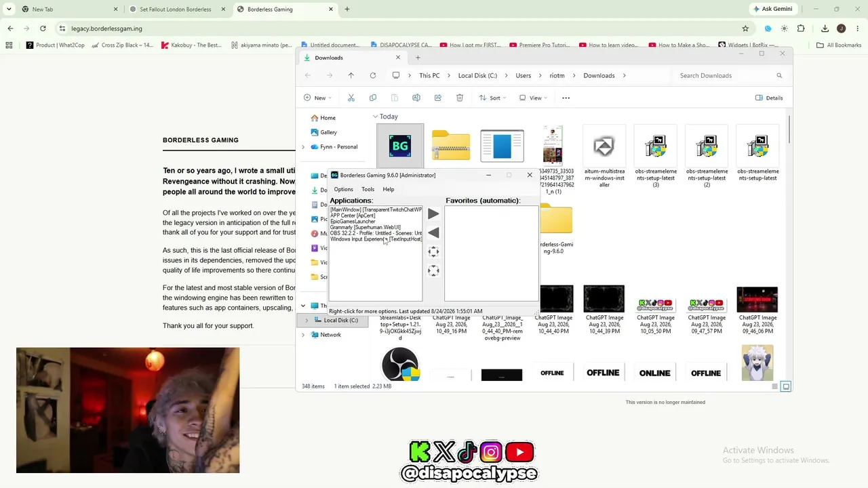The width and height of the screenshot is (868, 488).
Task: Click the Share icon in Explorer toolbar
Action: pyautogui.click(x=438, y=98)
